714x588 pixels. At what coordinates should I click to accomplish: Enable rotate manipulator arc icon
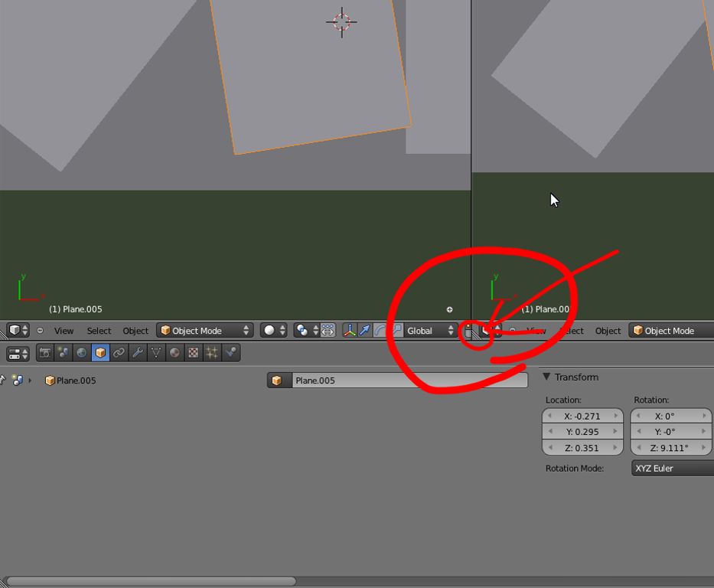pyautogui.click(x=380, y=330)
